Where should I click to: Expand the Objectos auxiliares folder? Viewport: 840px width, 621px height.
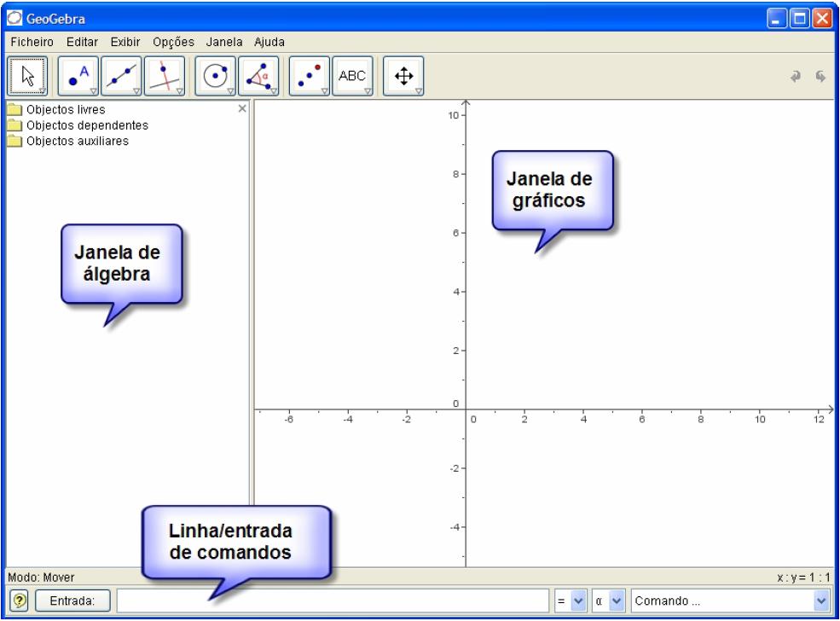click(x=15, y=142)
